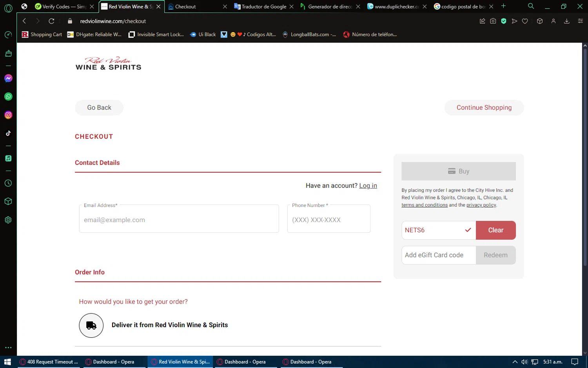Click the Red Violin Wine & Spirits logo

pos(109,64)
